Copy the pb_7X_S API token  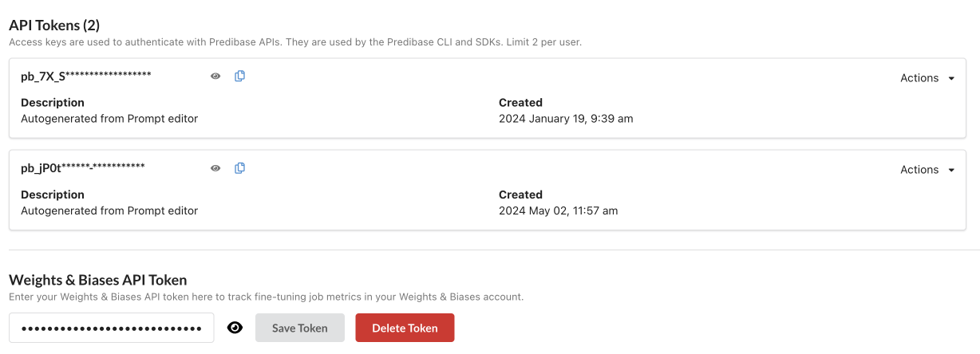coord(239,76)
